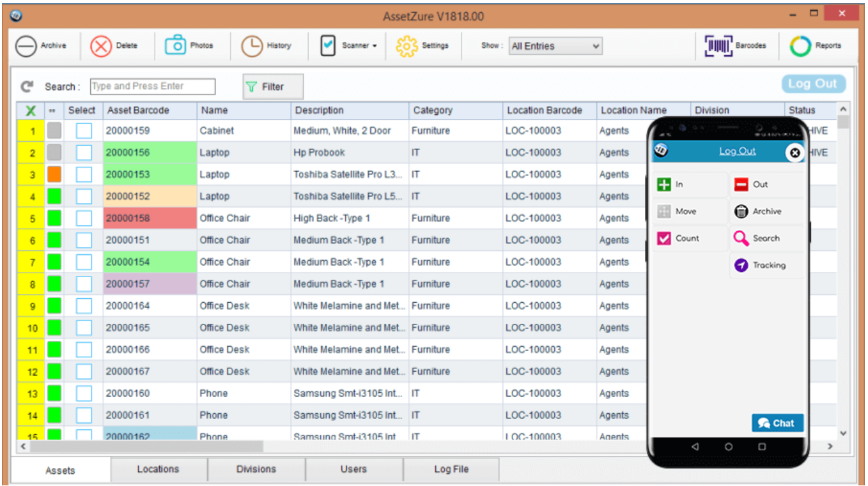Type in the Search field

(x=151, y=86)
